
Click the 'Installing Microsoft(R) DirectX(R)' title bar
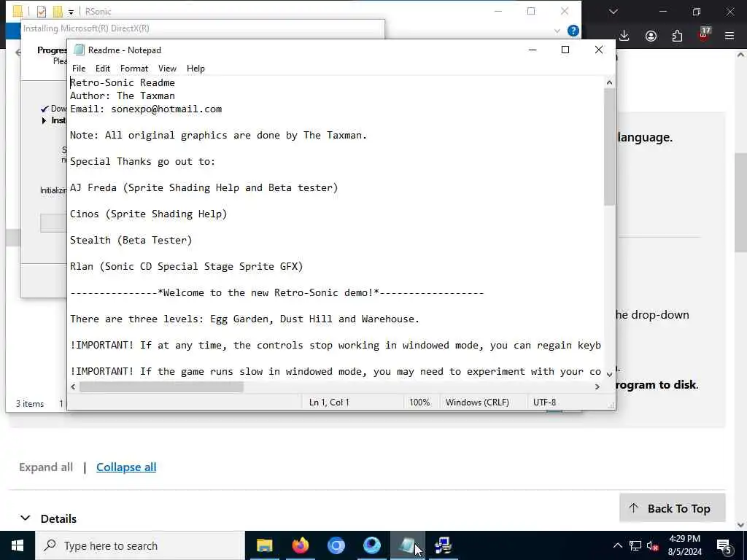point(203,28)
